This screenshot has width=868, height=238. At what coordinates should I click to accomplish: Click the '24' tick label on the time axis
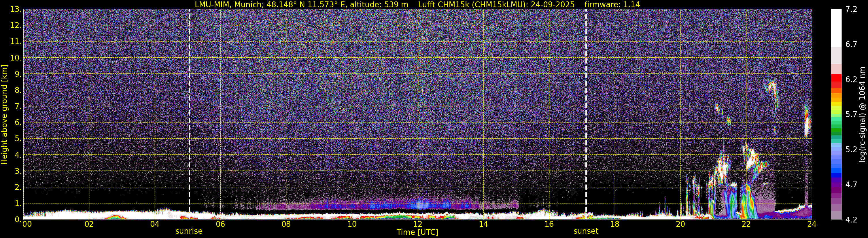[x=812, y=224]
